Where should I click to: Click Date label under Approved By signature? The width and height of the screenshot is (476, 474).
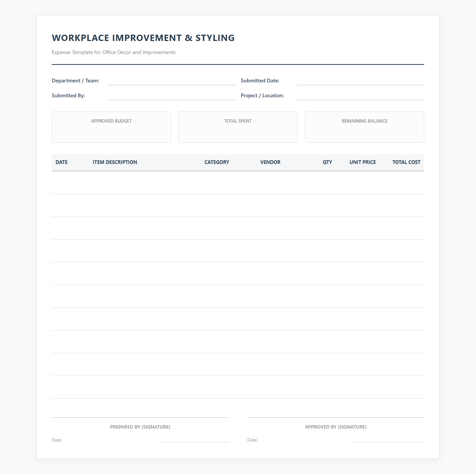tap(253, 440)
